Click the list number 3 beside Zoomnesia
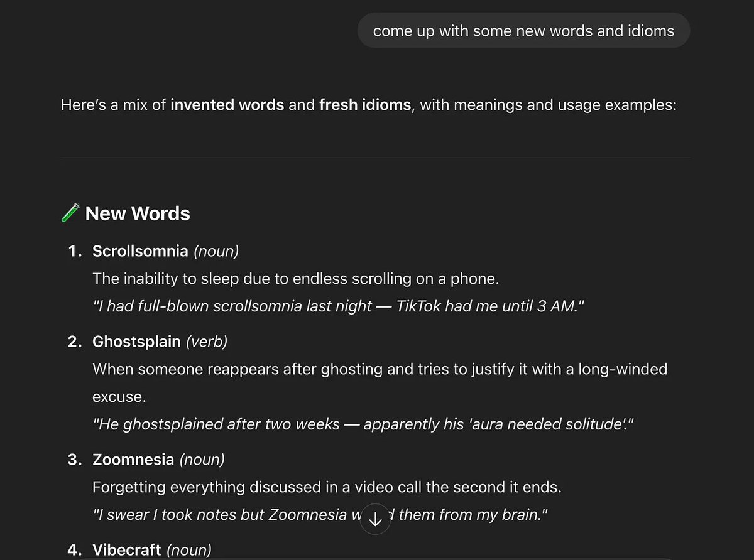This screenshot has height=560, width=754. click(75, 460)
